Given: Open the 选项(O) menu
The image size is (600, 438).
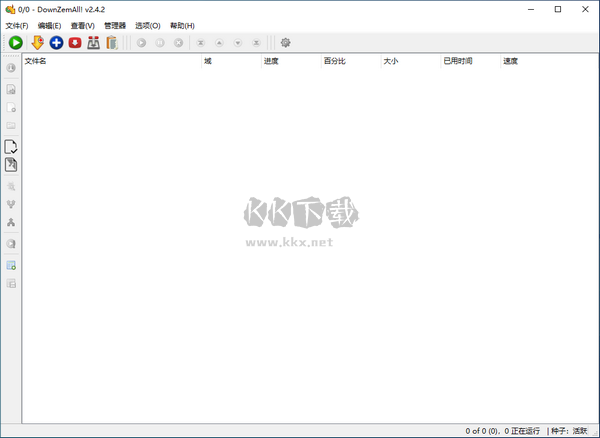Looking at the screenshot, I should [148, 26].
